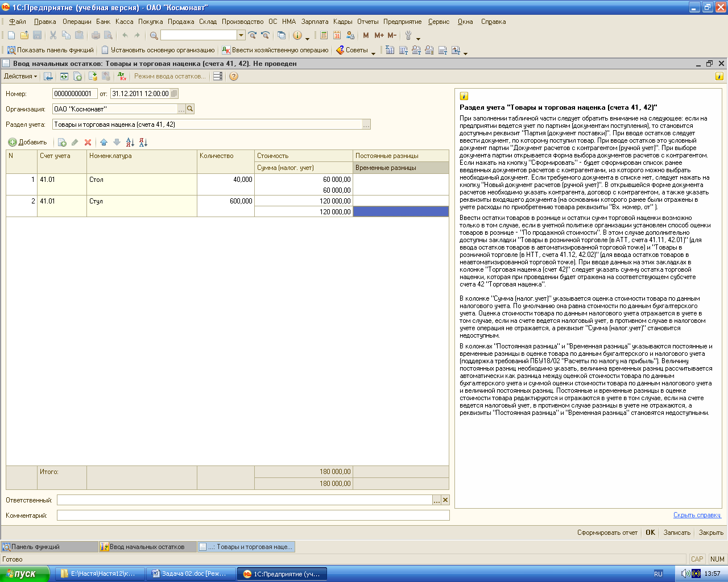Click the M+ memory add button
Screen dimensions: 728x582
coord(379,35)
